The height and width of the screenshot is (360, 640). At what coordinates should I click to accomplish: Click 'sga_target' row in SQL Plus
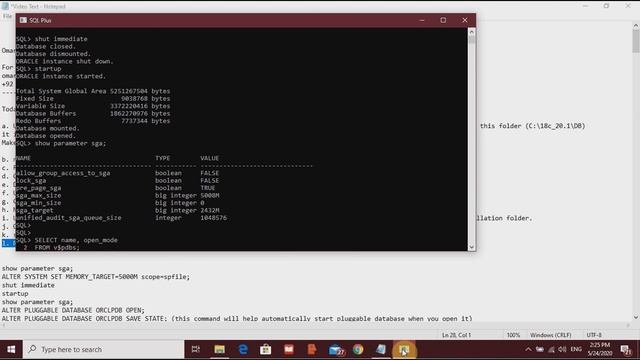click(118, 211)
